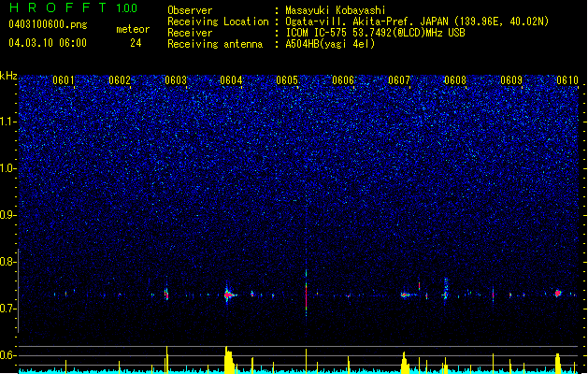Viewport: 588px width, 374px height.
Task: Click the wide yellow intensity peak under 0604
Action: click(x=229, y=360)
